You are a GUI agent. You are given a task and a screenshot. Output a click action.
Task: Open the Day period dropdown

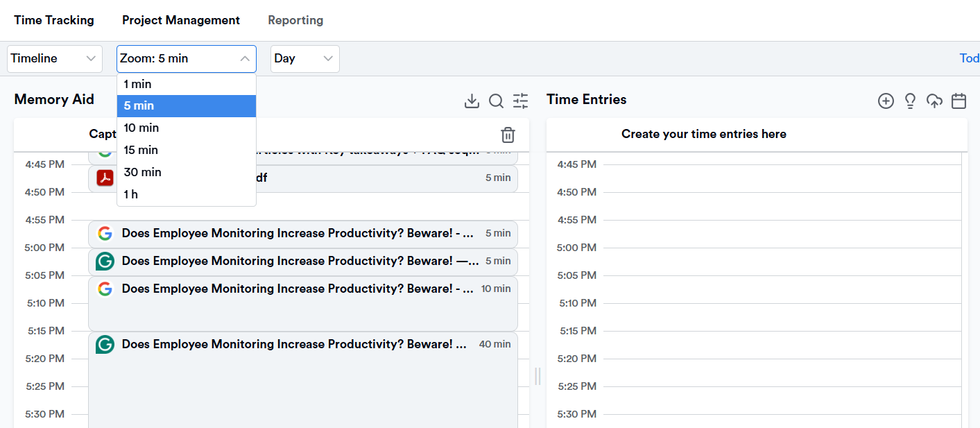pyautogui.click(x=304, y=58)
